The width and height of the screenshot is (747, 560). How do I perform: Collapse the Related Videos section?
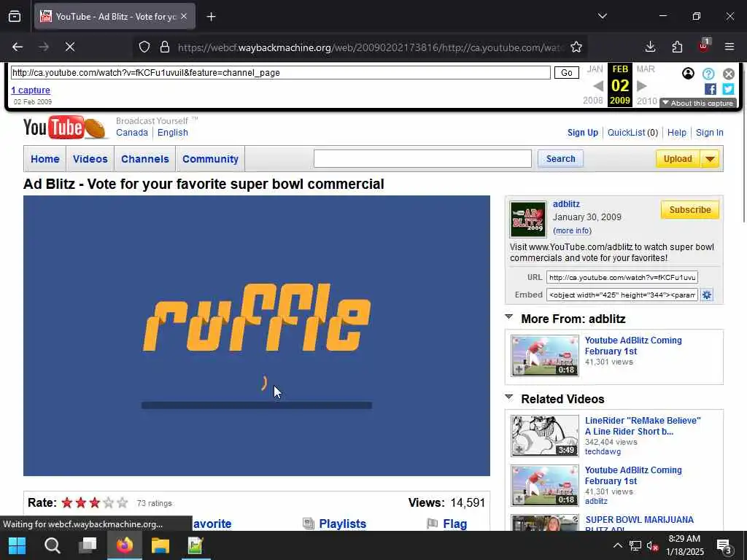508,397
